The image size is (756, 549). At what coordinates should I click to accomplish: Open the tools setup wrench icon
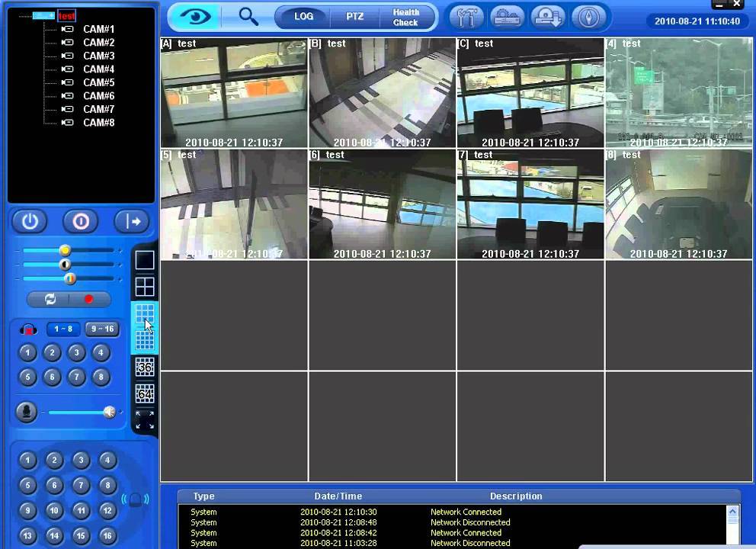coord(467,17)
